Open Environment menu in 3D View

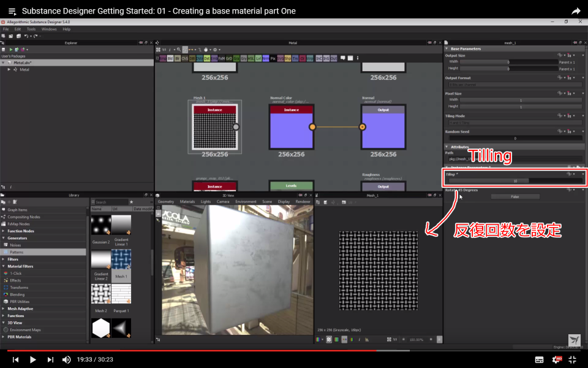pos(246,202)
